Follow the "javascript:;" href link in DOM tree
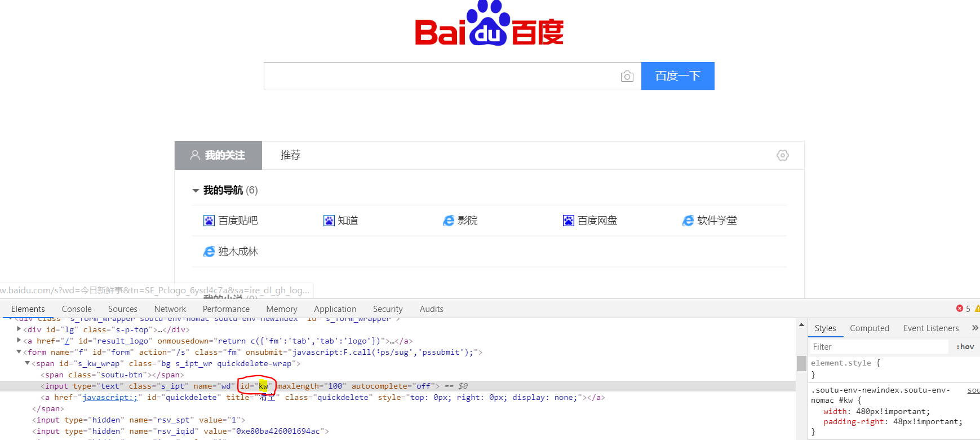 point(110,397)
